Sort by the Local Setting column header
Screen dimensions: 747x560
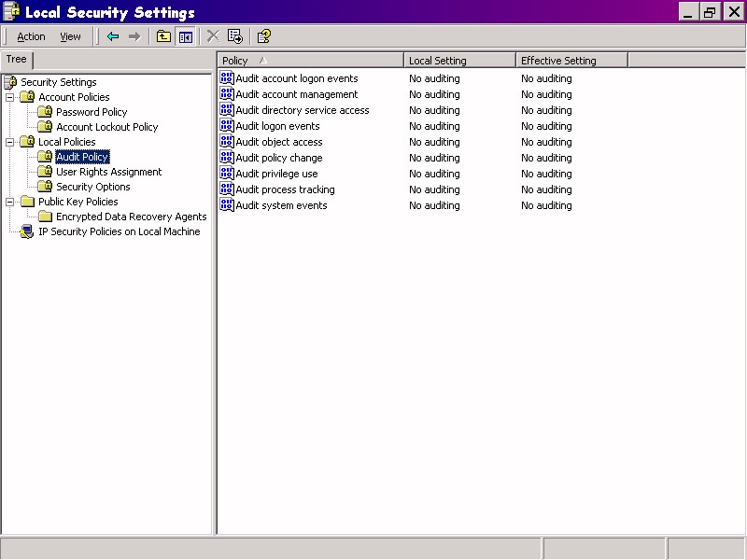pos(459,61)
